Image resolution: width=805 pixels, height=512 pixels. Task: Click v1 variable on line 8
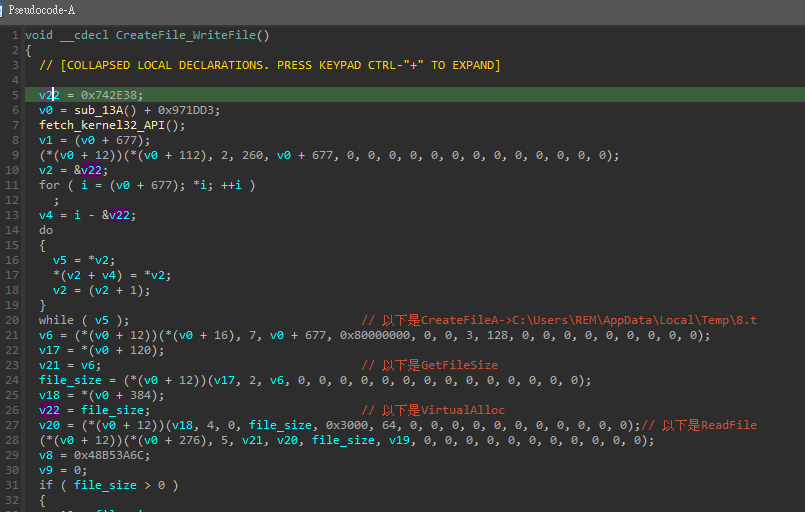click(x=46, y=140)
